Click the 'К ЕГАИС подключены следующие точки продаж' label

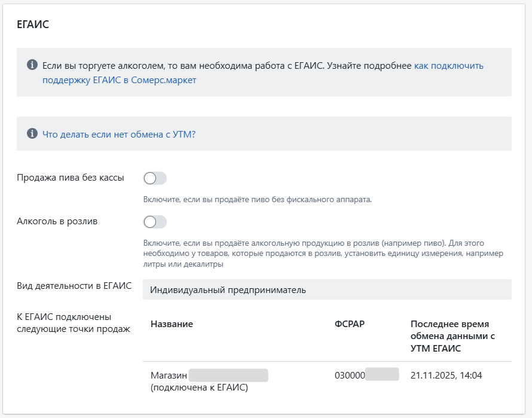click(73, 323)
